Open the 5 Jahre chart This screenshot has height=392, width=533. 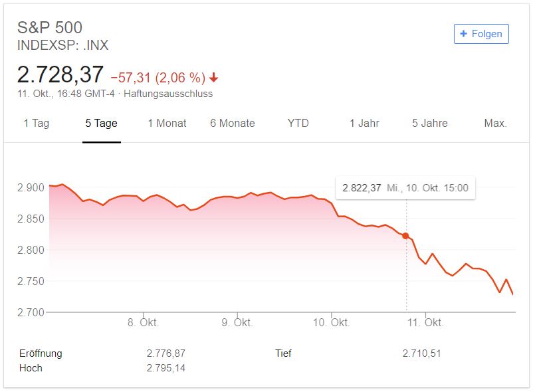(429, 123)
